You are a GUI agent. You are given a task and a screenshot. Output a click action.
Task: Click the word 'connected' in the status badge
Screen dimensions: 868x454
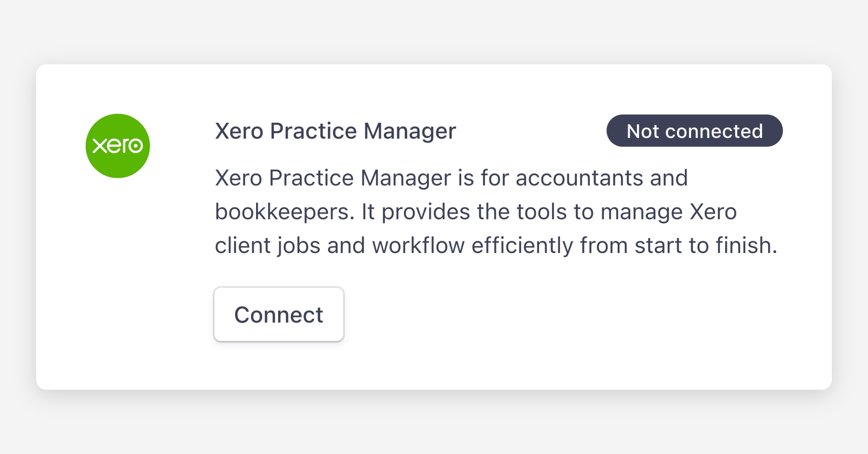click(714, 131)
